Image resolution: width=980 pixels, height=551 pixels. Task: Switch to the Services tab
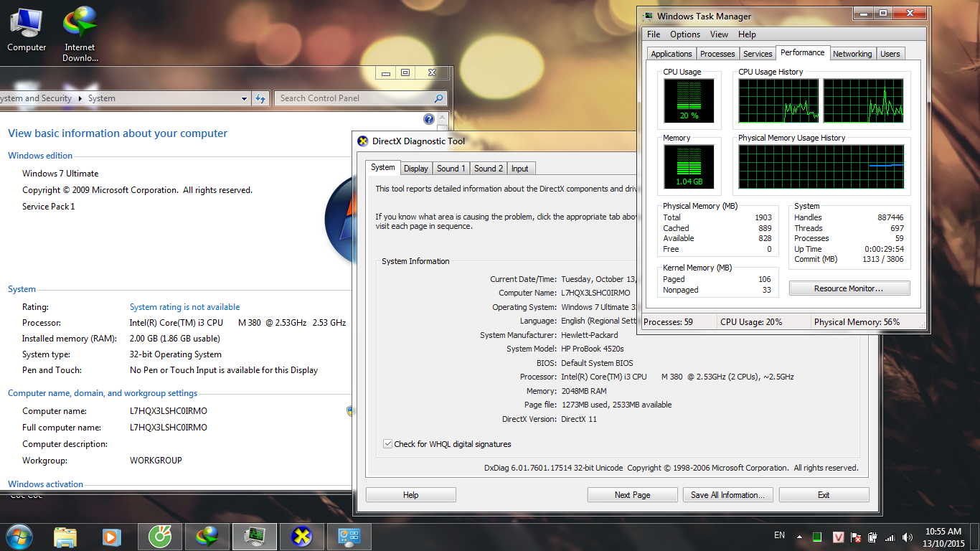[x=758, y=54]
